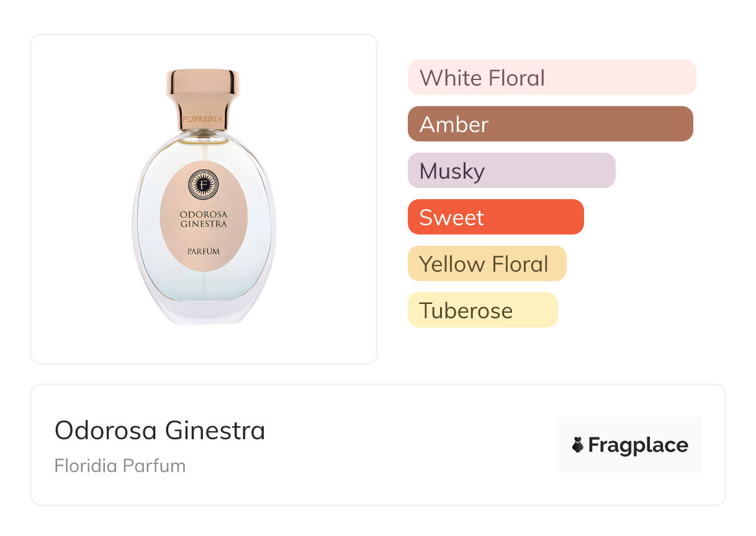This screenshot has width=756, height=536.
Task: Click the ODOROSA GINESTRA text on bottle
Action: tap(204, 219)
